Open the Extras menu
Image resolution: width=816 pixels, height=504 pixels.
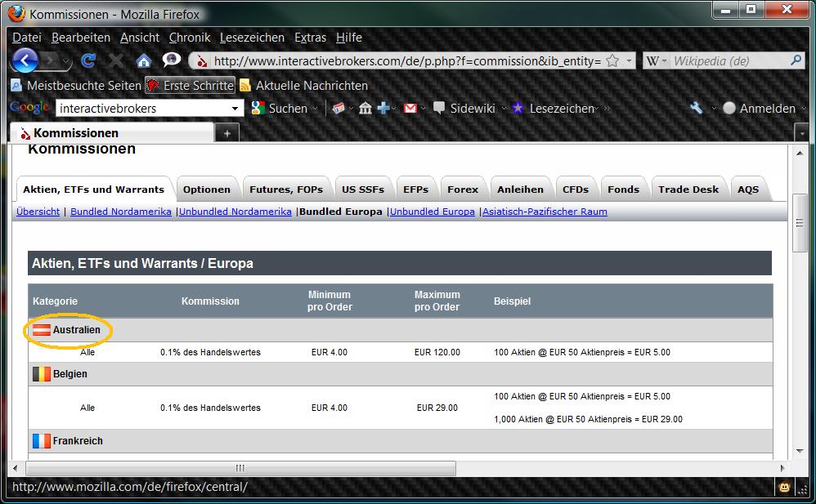(310, 38)
